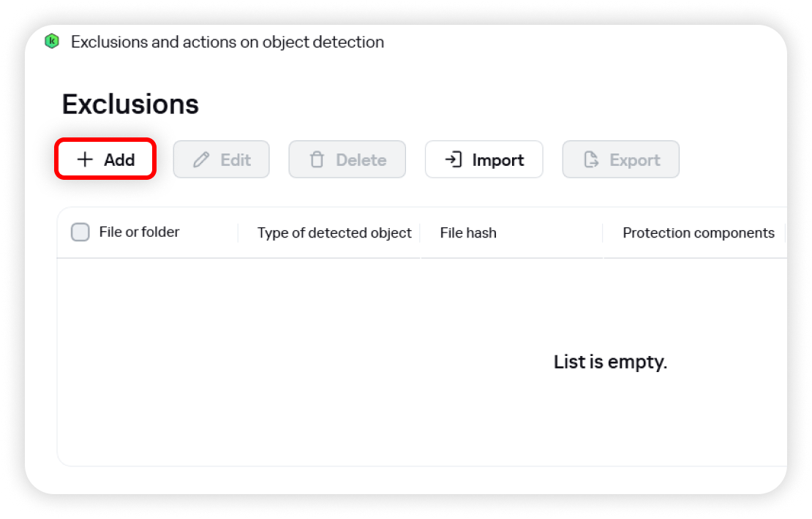This screenshot has height=519, width=812.
Task: Click the Import arrow icon
Action: pyautogui.click(x=454, y=159)
